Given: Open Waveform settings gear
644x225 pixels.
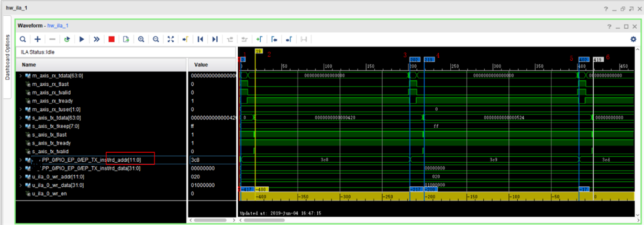Looking at the screenshot, I should [634, 39].
